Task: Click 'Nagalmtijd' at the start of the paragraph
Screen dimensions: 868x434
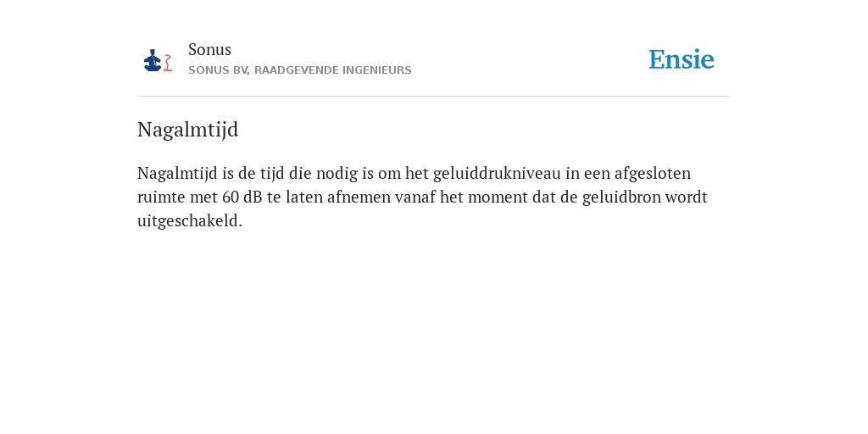Action: pos(178,174)
